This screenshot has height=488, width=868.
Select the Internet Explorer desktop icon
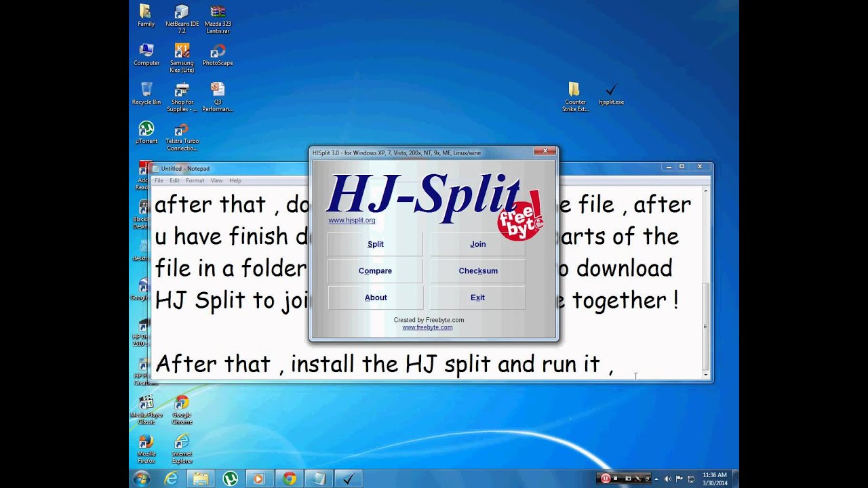pyautogui.click(x=182, y=449)
